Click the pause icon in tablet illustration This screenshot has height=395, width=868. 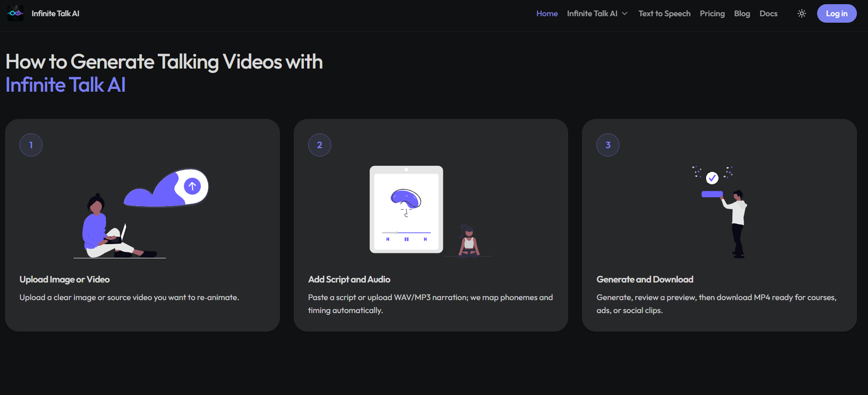point(406,239)
